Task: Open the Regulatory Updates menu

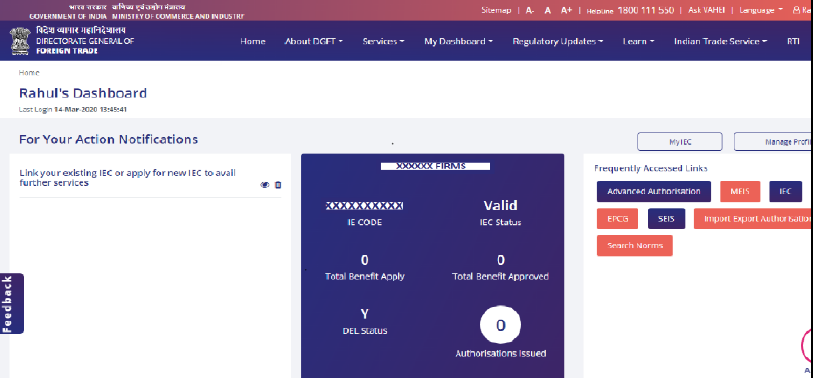Action: 557,41
